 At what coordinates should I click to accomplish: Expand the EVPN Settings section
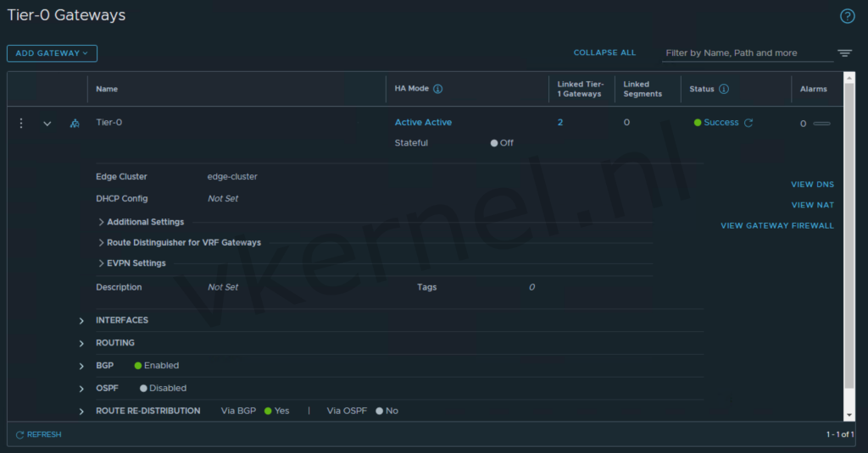click(x=102, y=263)
